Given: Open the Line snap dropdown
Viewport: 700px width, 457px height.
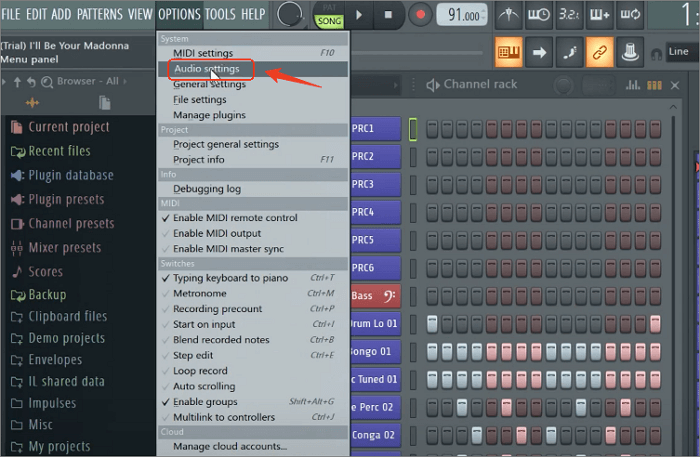Looking at the screenshot, I should pyautogui.click(x=682, y=52).
